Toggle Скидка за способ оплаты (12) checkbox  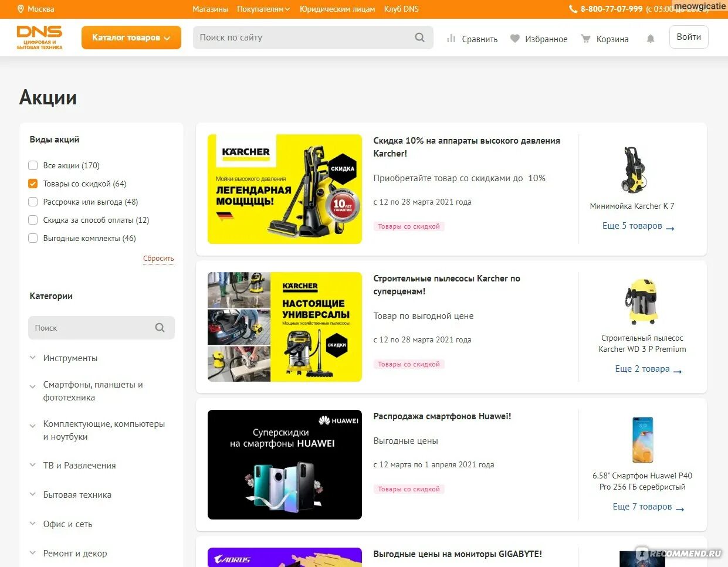[x=33, y=220]
